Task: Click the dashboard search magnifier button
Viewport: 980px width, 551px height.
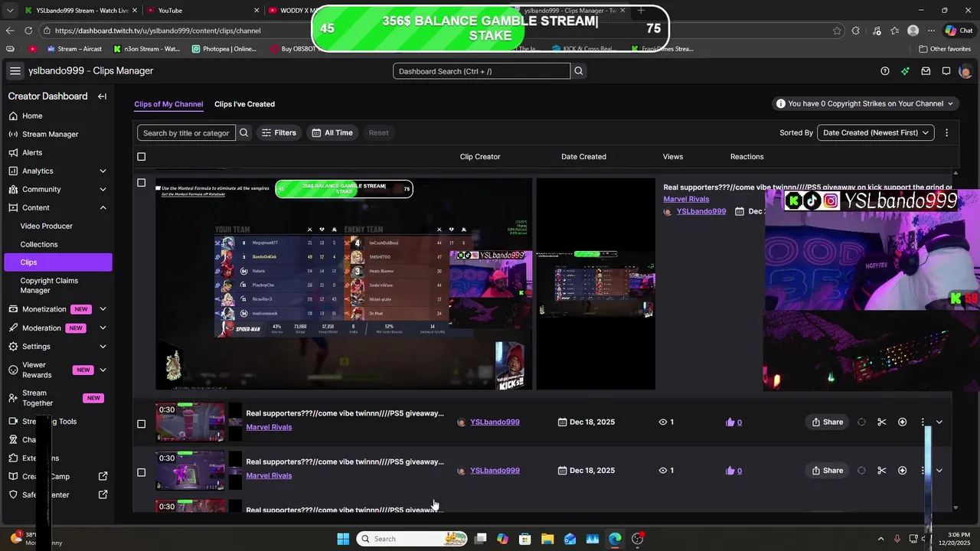Action: point(579,71)
